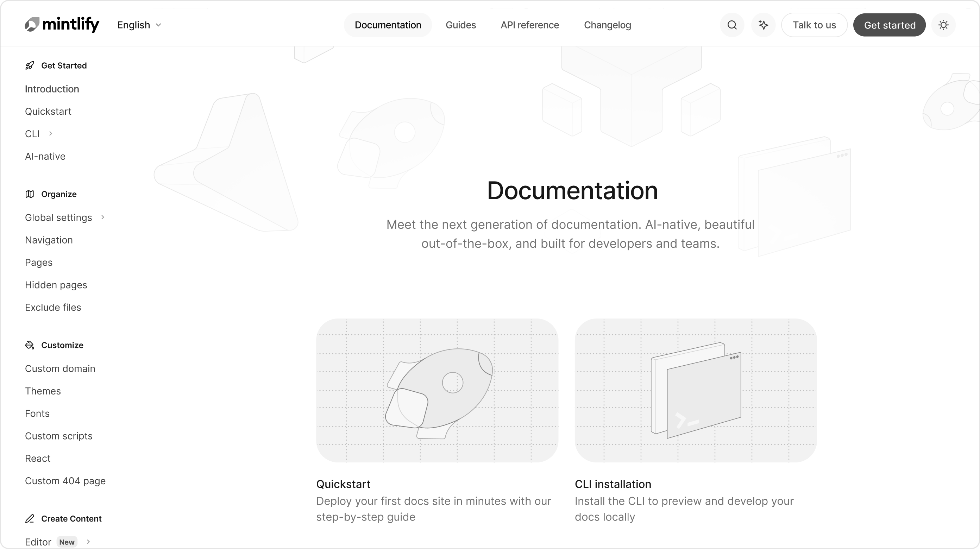The width and height of the screenshot is (980, 549).
Task: Switch to the Documentation tab
Action: (388, 25)
